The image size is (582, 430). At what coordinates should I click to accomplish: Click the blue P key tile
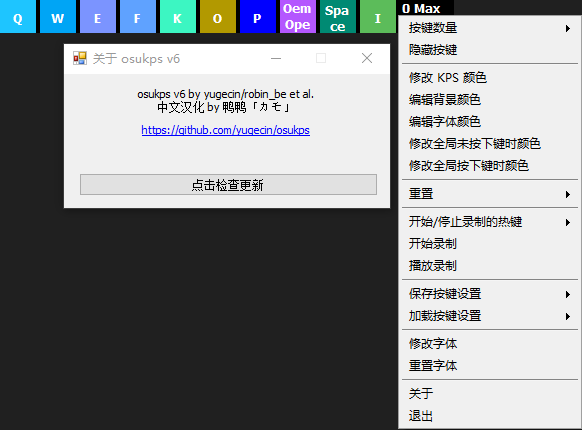258,16
